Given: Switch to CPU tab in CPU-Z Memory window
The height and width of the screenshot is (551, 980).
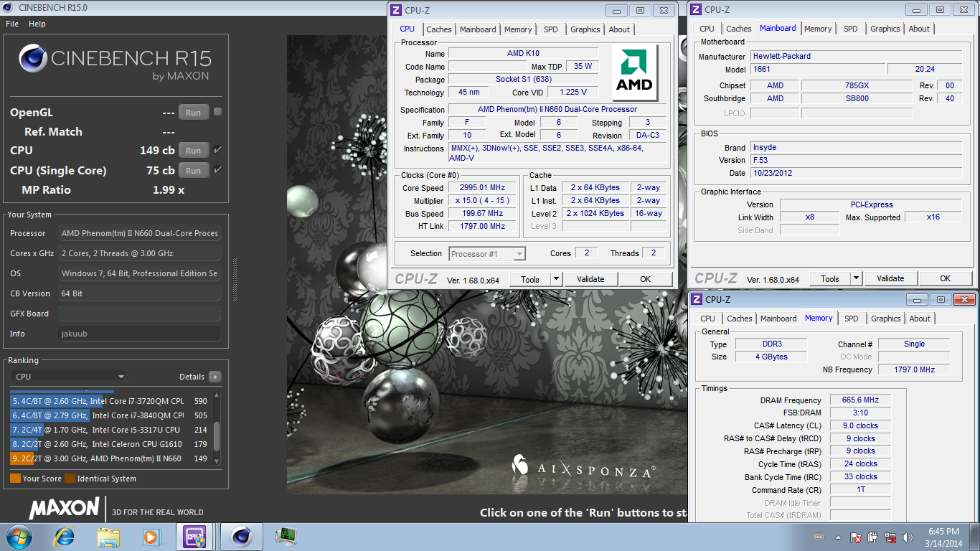Looking at the screenshot, I should 707,319.
